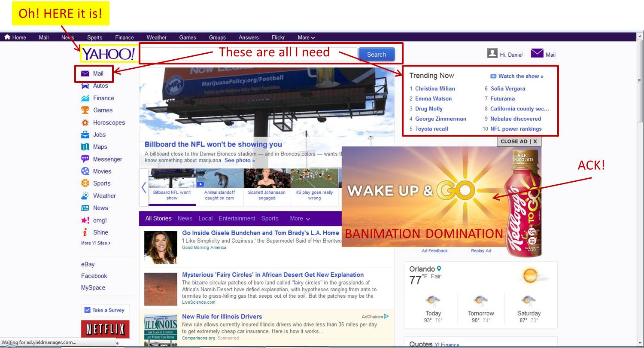Select the All Stories tab
This screenshot has width=644, height=348.
158,218
